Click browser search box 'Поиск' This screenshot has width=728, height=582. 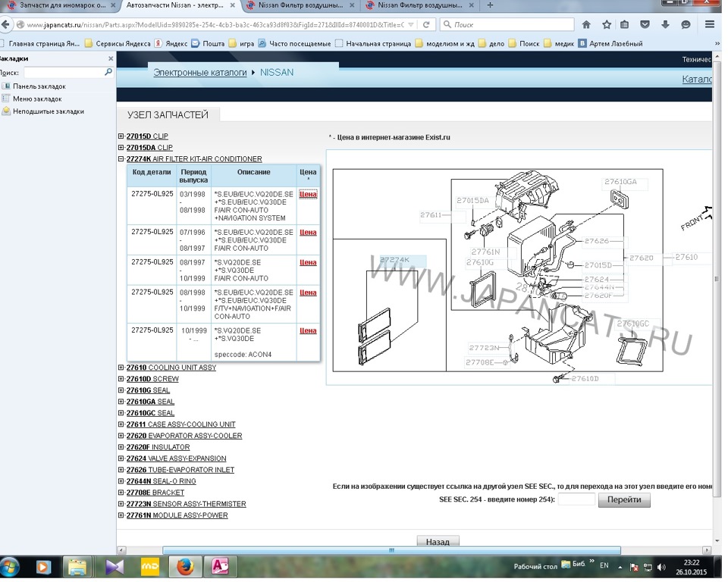507,24
